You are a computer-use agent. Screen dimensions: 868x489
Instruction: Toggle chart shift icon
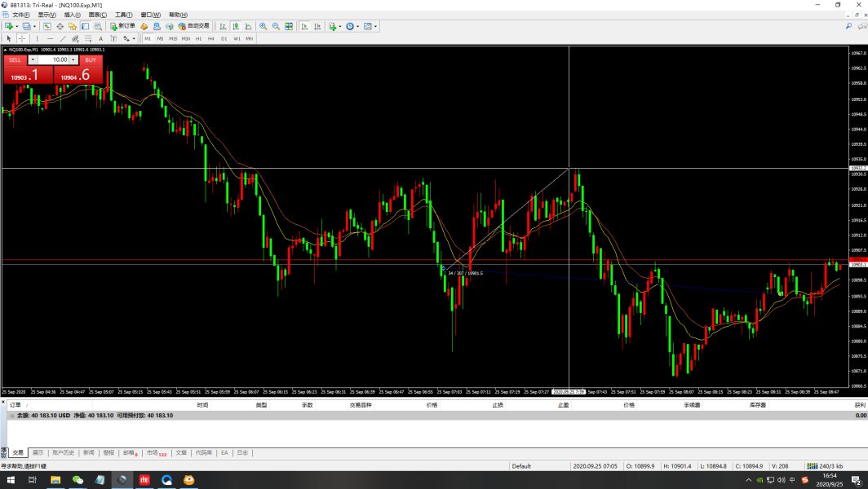pyautogui.click(x=317, y=26)
